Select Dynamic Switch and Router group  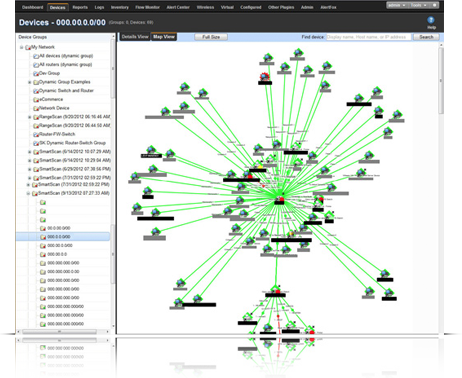pyautogui.click(x=66, y=91)
